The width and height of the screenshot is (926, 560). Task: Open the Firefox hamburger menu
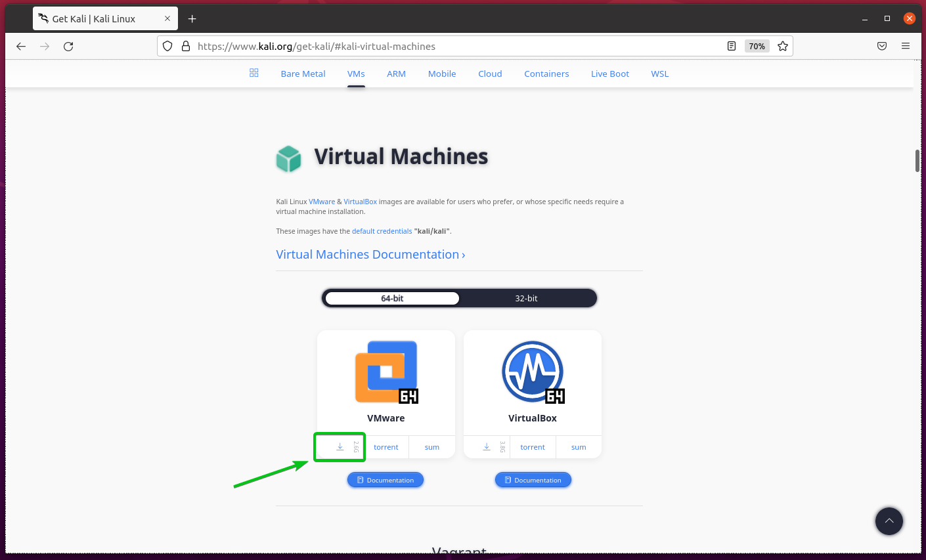906,47
